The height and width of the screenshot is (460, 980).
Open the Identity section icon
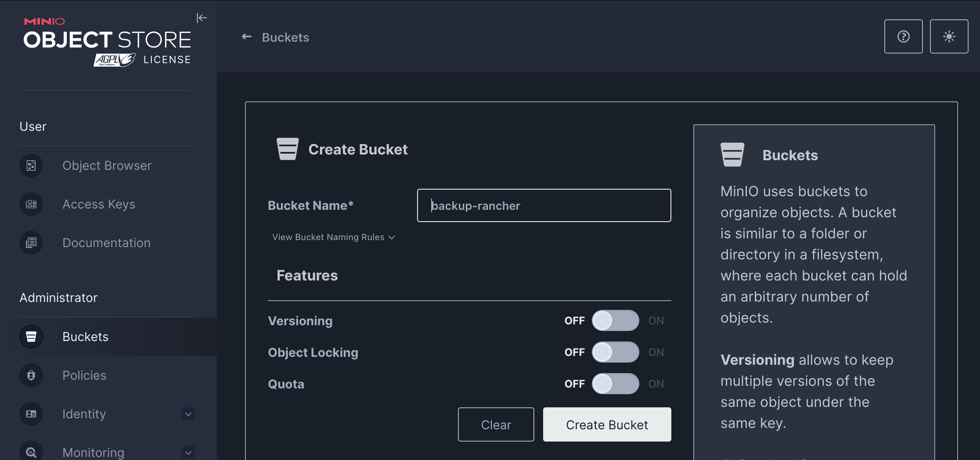pos(31,413)
